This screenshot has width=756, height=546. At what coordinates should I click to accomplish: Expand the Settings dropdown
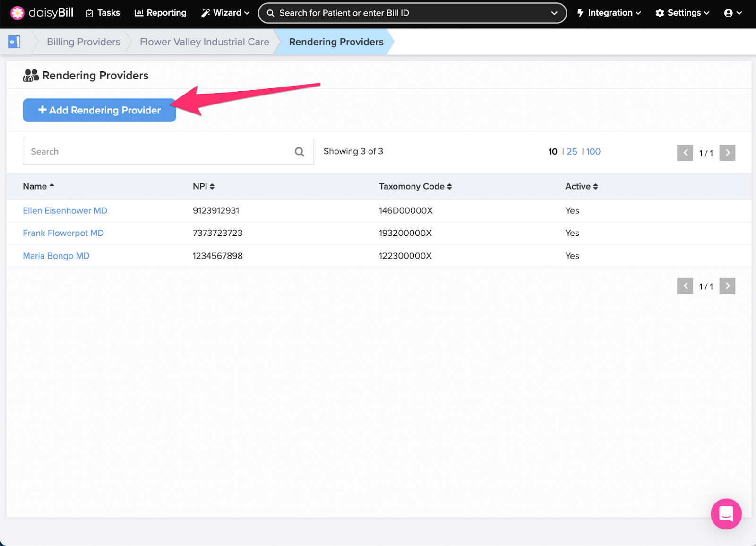point(682,13)
